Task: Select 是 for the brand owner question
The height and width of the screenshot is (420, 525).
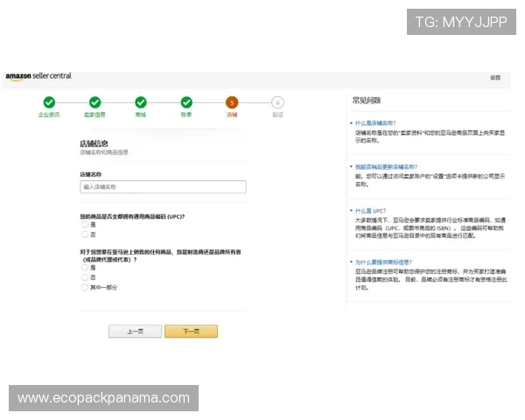Action: click(85, 267)
